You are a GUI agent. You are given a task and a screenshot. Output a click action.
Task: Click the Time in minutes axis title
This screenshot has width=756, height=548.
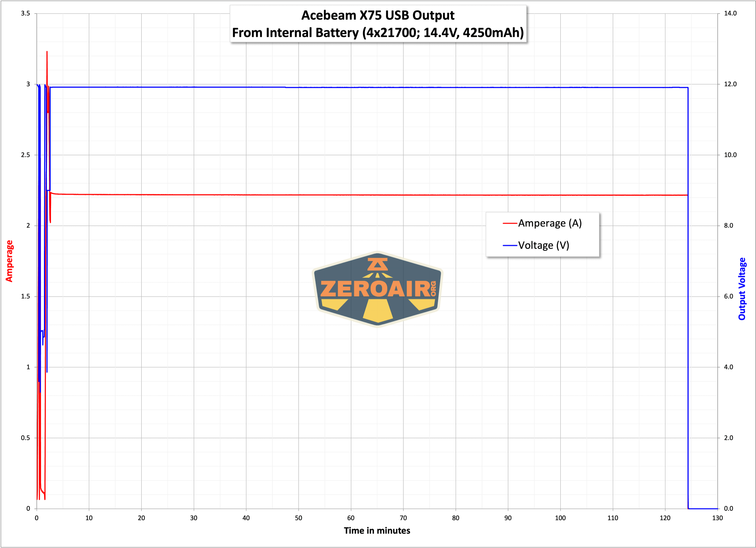[377, 531]
